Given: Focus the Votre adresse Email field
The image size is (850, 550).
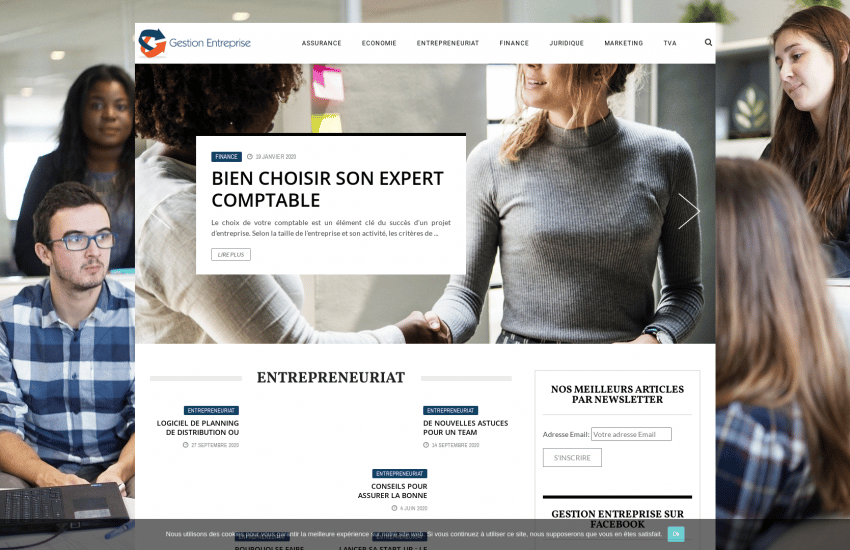Looking at the screenshot, I should 631,434.
